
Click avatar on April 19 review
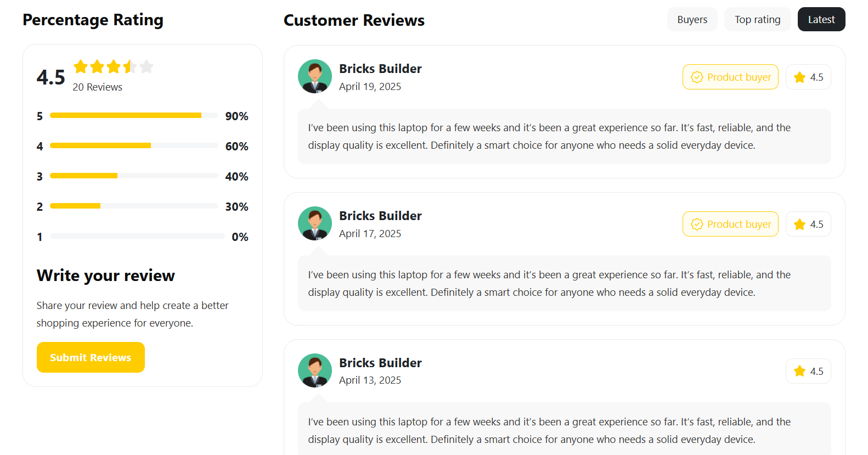(315, 76)
